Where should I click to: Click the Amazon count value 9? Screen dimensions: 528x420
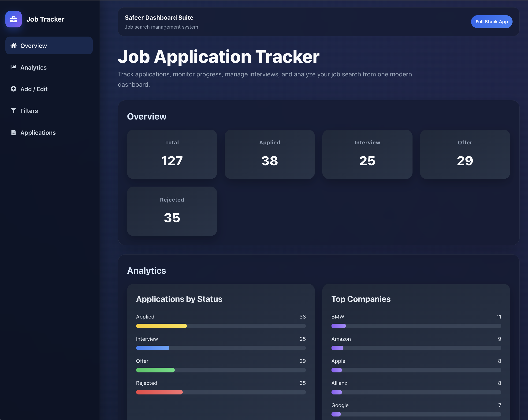[499, 339]
